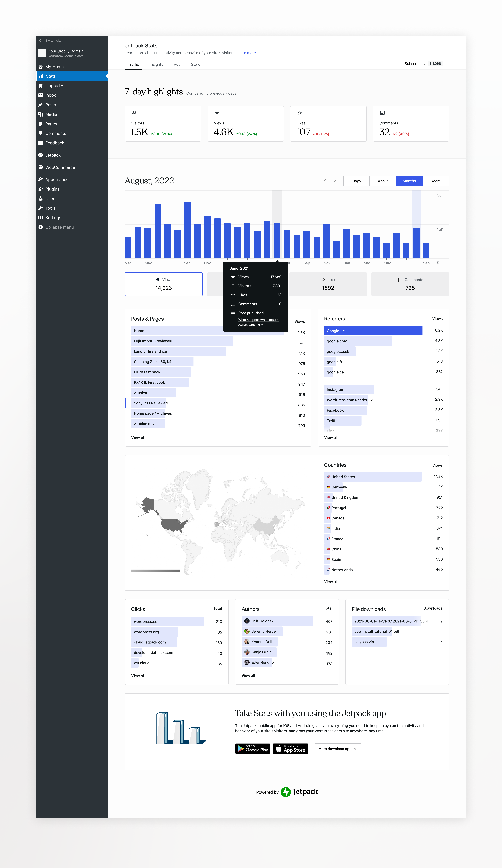Click the Stats bar chart sidebar icon
This screenshot has height=868, width=502.
[41, 76]
